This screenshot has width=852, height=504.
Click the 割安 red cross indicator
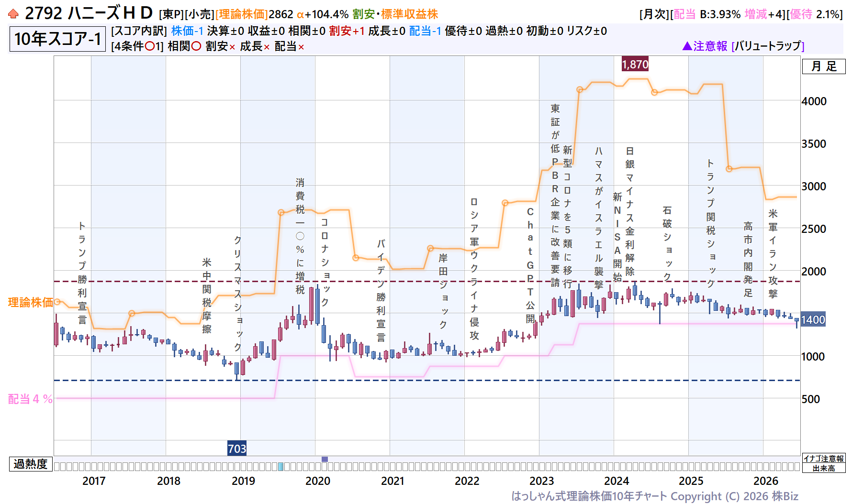click(x=232, y=47)
